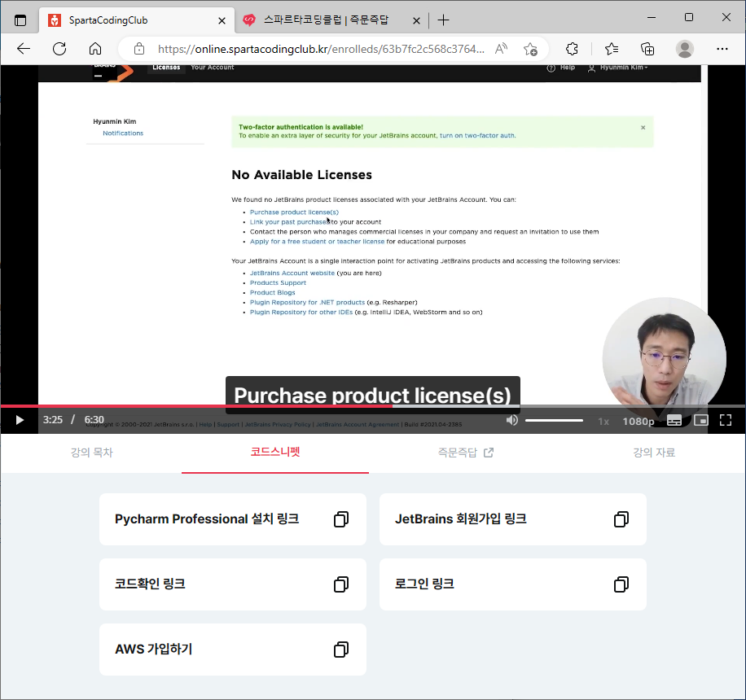The height and width of the screenshot is (700, 746).
Task: Refresh the current page
Action: point(59,49)
